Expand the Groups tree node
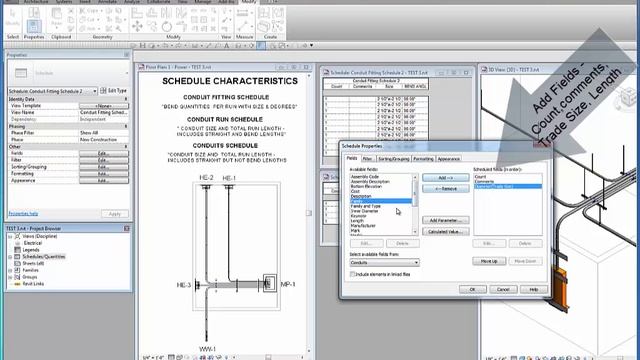The image size is (640, 360). click(x=10, y=277)
